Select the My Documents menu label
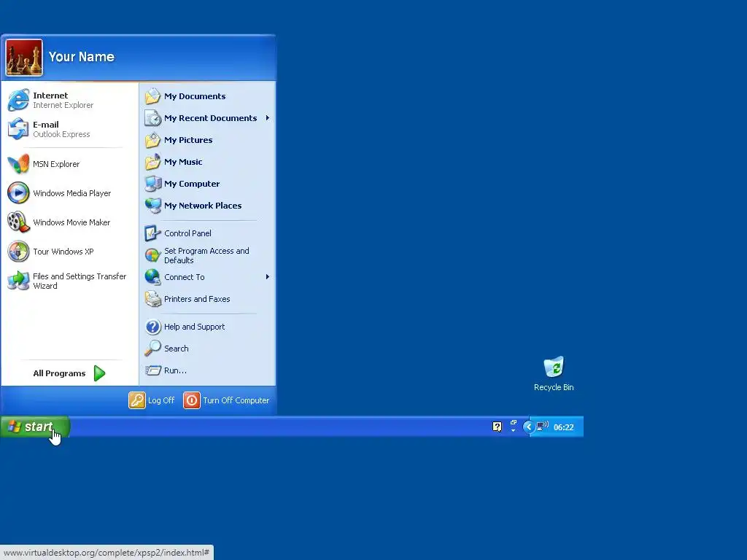The width and height of the screenshot is (747, 560). (195, 96)
